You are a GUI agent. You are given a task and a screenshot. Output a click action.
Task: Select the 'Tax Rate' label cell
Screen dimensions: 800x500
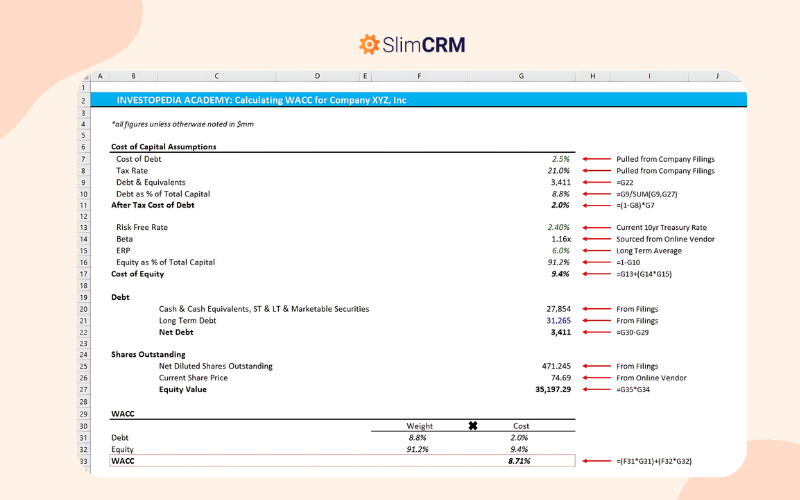click(x=132, y=170)
